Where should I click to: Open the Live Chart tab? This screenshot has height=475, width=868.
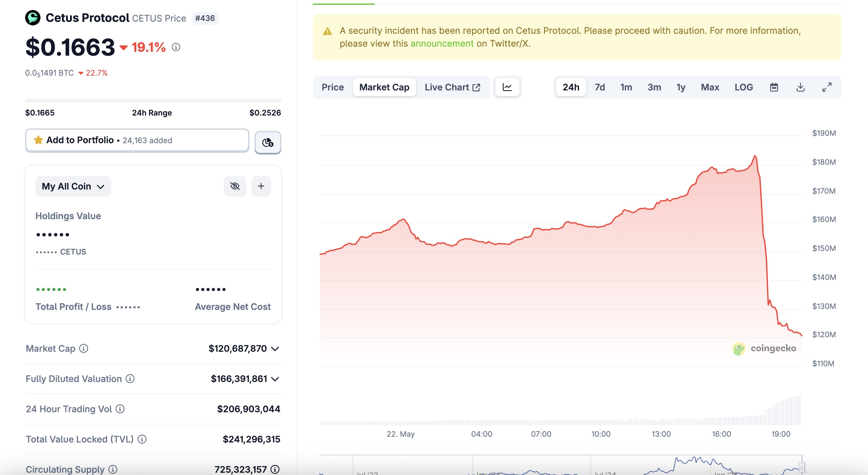tap(452, 87)
